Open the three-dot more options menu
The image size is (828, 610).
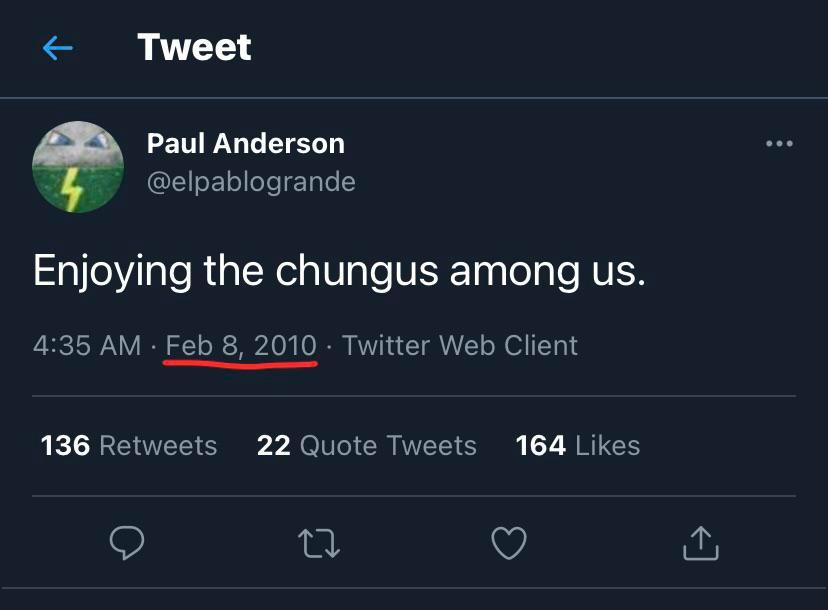[779, 144]
